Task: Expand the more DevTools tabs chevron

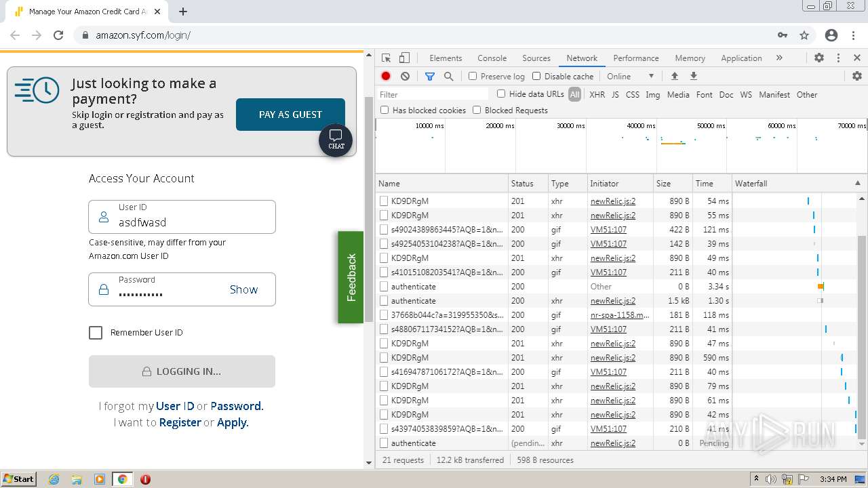Action: point(779,58)
